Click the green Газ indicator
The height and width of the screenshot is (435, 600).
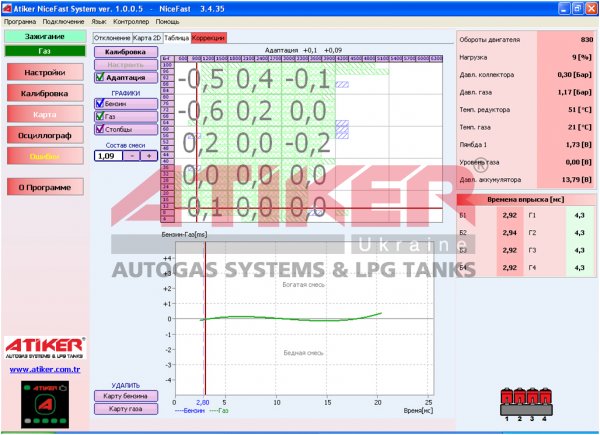pos(45,51)
